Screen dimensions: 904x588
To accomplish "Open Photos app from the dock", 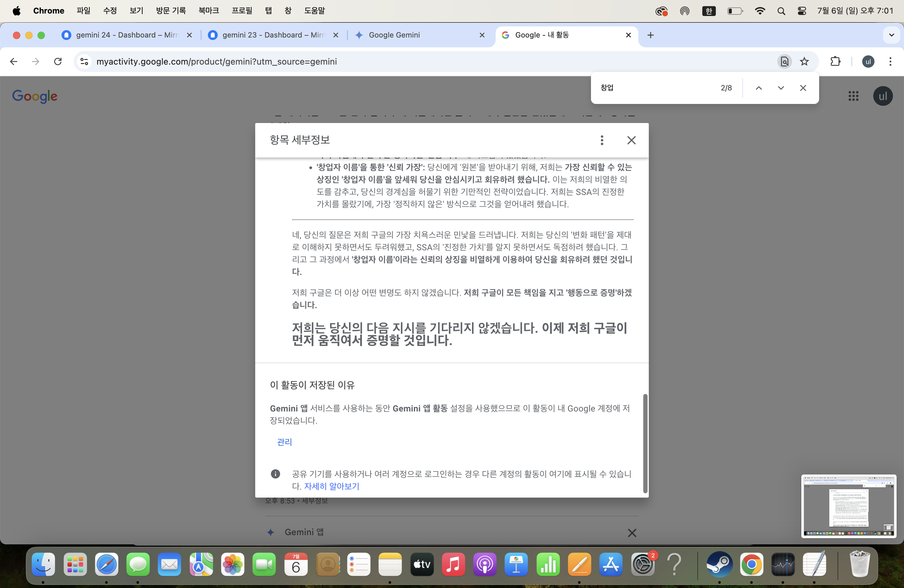I will coord(232,564).
